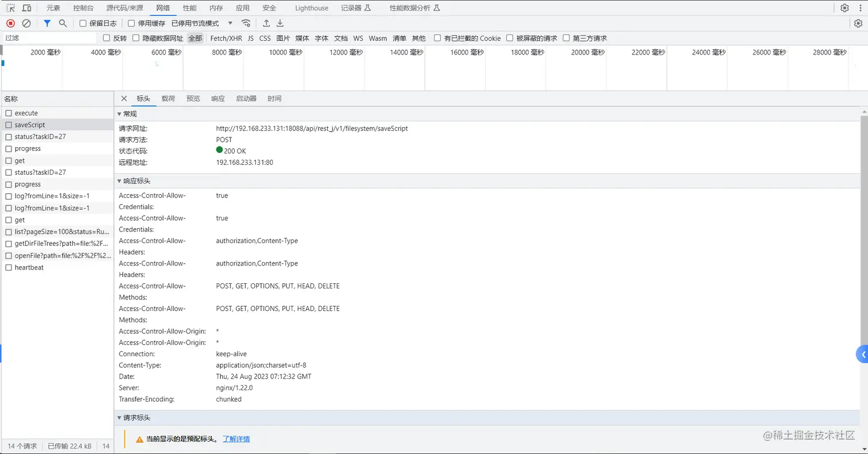The height and width of the screenshot is (454, 868).
Task: Open the 预览 preview tab
Action: (193, 98)
